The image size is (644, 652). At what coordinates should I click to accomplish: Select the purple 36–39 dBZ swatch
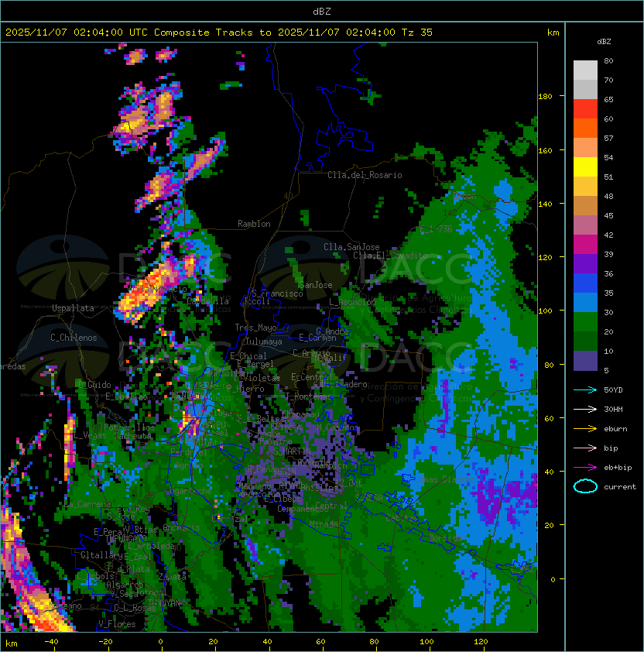coord(585,263)
